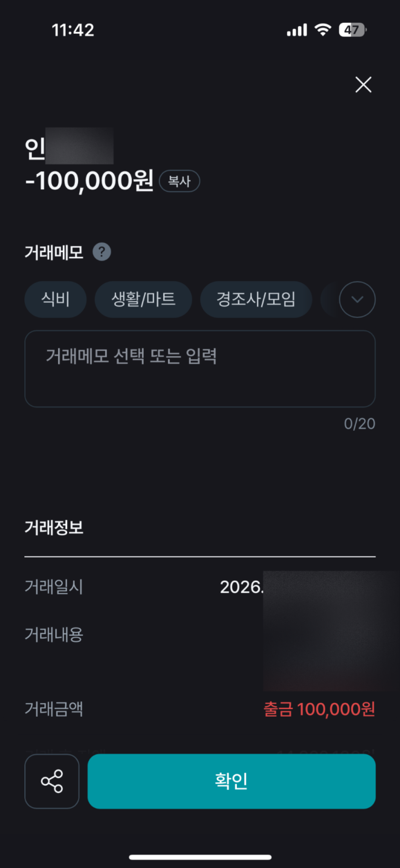Tap the 거래메모 section label

(54, 252)
